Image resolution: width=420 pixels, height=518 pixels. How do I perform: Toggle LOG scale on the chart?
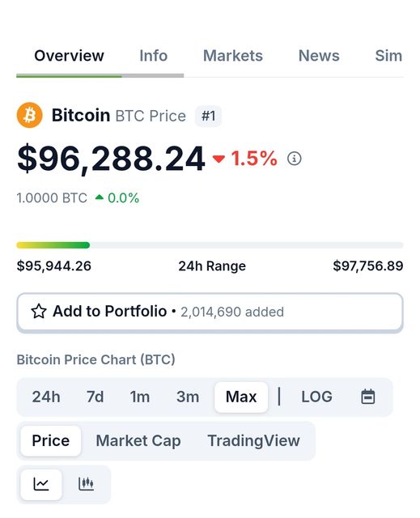tap(316, 397)
